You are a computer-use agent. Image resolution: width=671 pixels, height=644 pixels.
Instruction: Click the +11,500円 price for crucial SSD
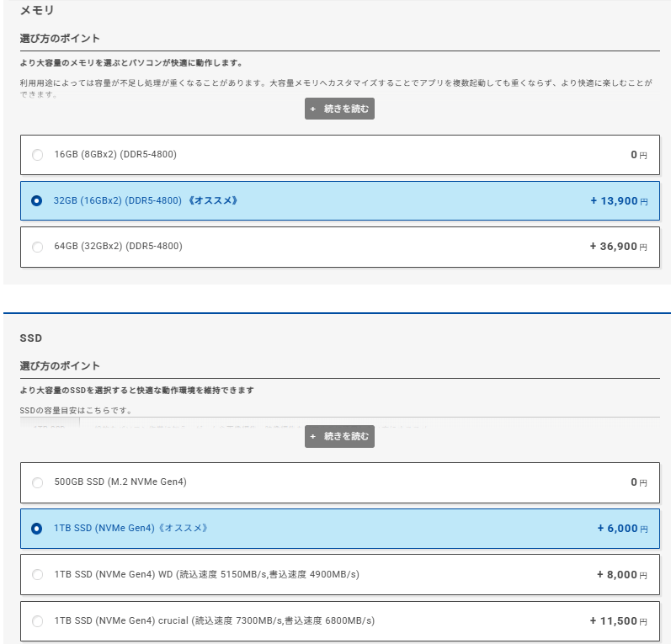click(x=619, y=621)
